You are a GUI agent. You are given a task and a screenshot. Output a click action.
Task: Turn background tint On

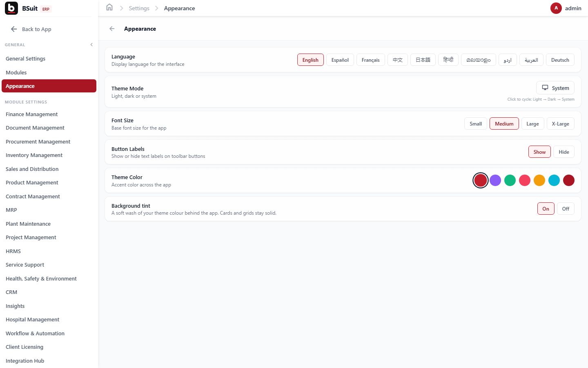546,209
